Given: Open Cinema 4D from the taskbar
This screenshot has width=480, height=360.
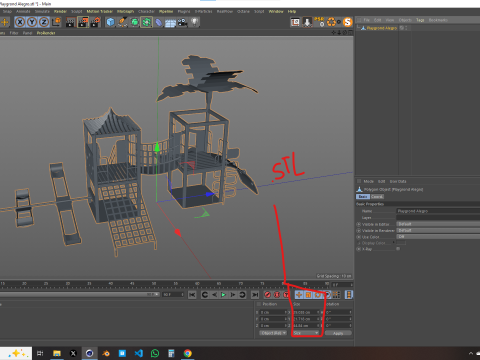Looking at the screenshot, I should (x=89, y=353).
